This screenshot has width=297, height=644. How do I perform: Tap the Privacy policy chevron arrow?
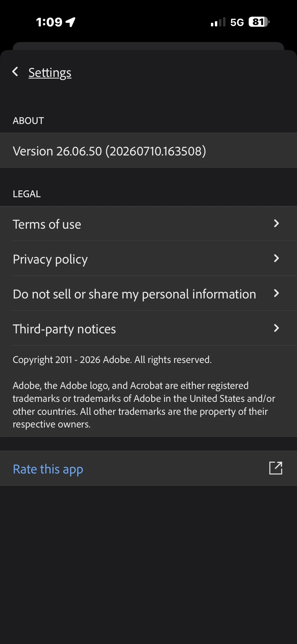click(x=276, y=258)
